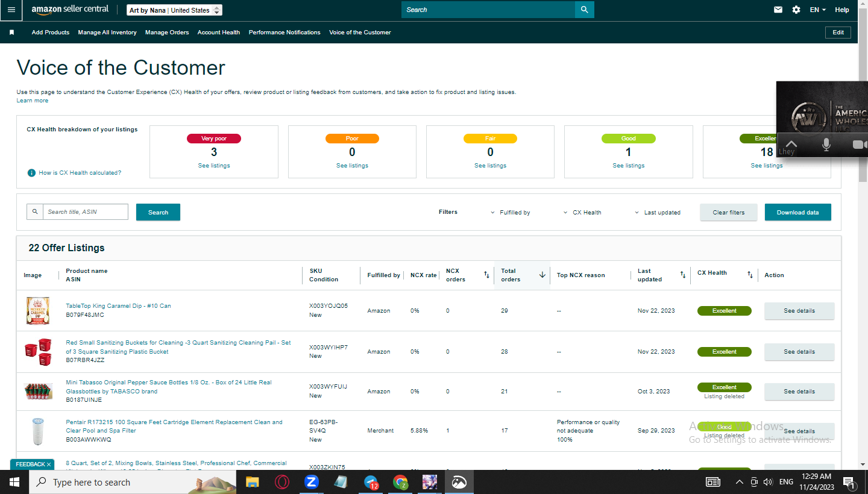The height and width of the screenshot is (494, 868).
Task: Click the Download data button
Action: 797,212
